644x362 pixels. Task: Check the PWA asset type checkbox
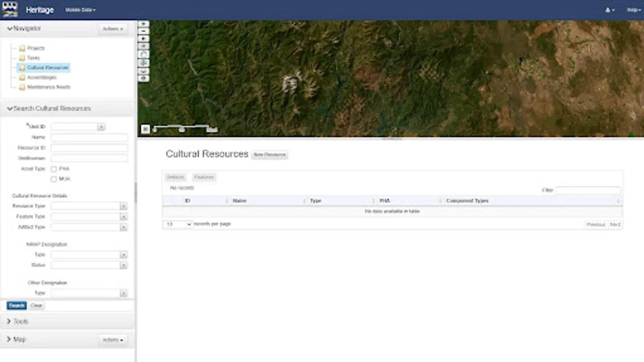(54, 169)
